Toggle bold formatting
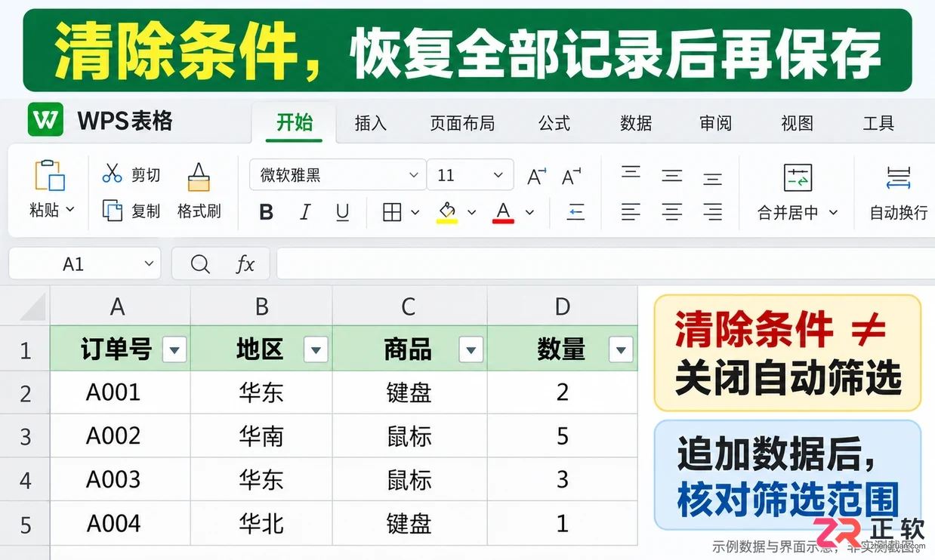Screen dimensions: 935x560 click(266, 213)
